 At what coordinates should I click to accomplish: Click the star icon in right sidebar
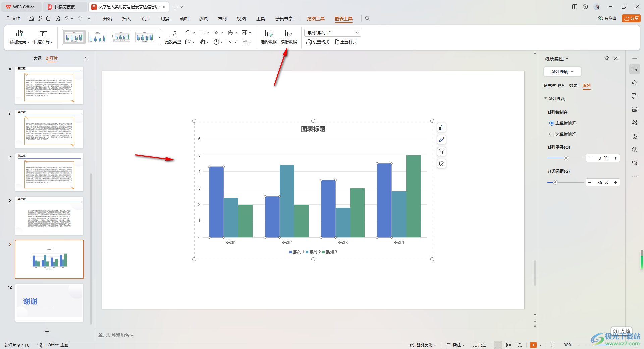635,83
